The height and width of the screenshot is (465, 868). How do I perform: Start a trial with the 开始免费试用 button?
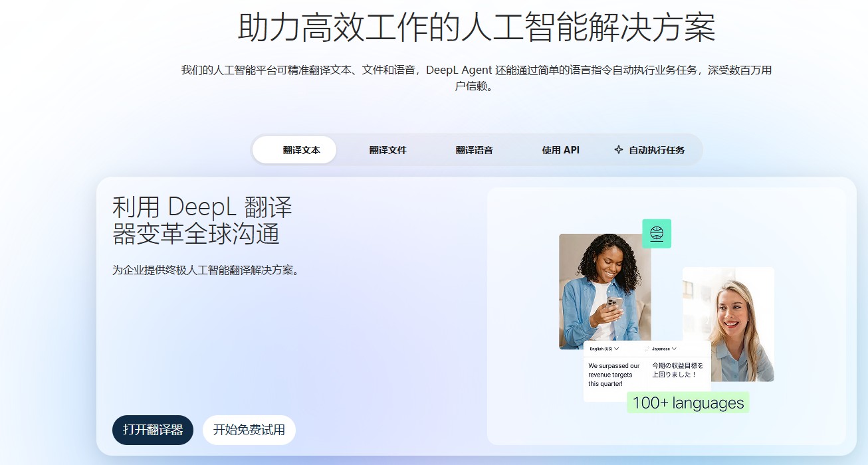tap(249, 430)
